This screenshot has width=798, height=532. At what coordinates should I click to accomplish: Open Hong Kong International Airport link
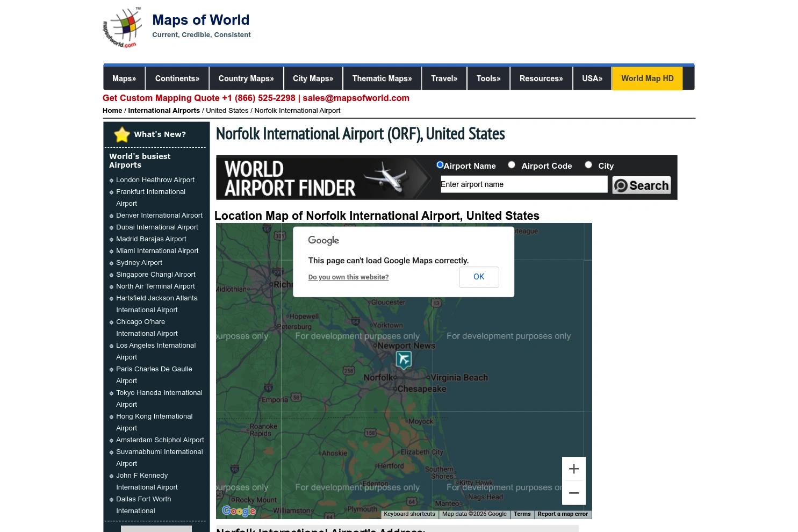[154, 422]
